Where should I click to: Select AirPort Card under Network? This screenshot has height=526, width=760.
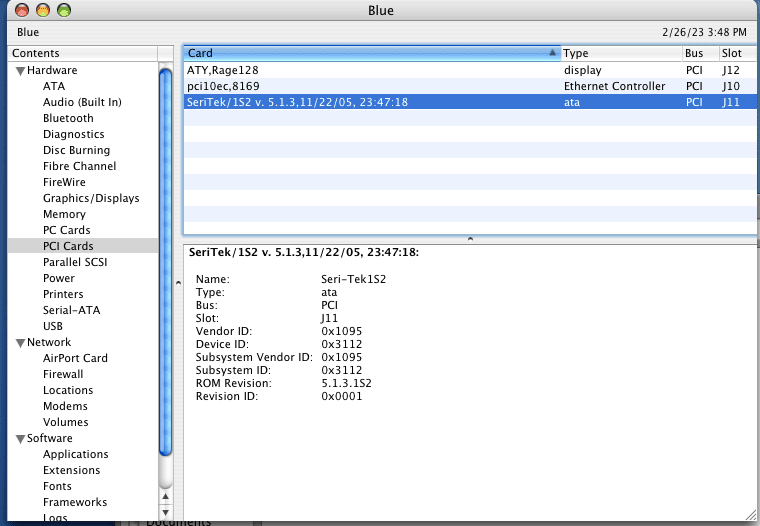75,358
